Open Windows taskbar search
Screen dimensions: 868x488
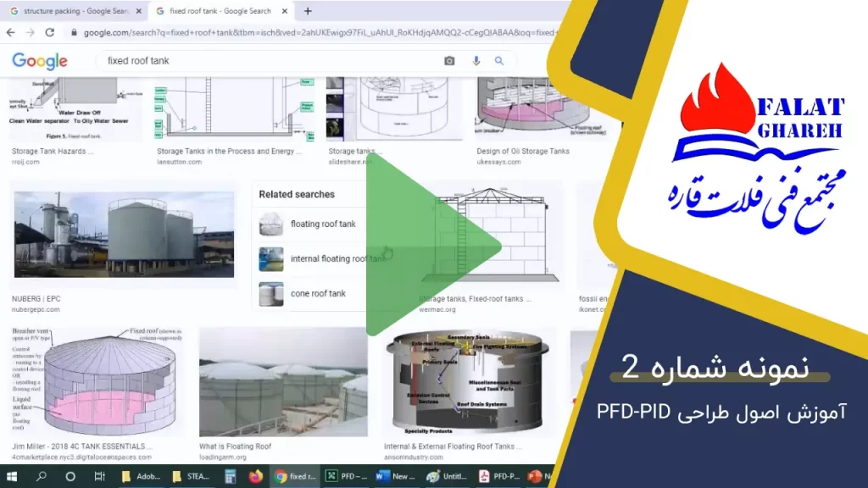[41, 476]
